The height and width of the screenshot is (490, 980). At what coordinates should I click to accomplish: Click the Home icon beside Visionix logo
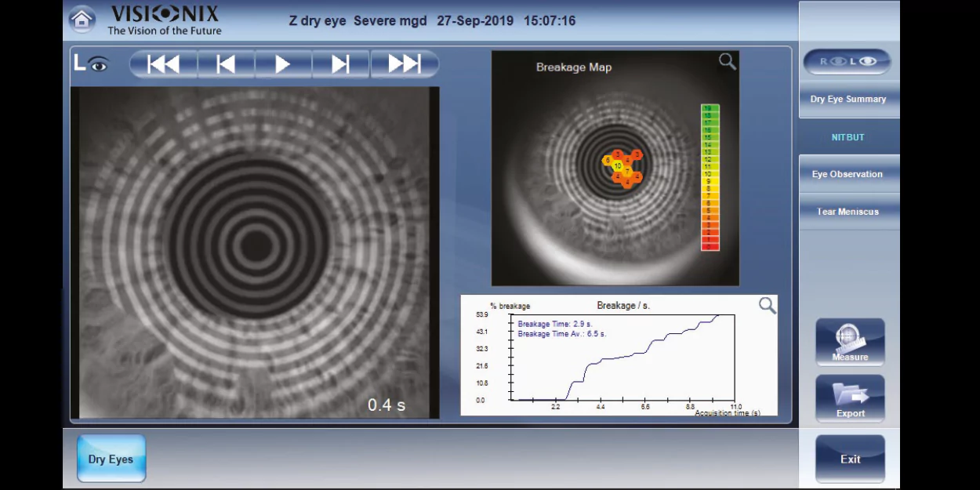[x=82, y=20]
